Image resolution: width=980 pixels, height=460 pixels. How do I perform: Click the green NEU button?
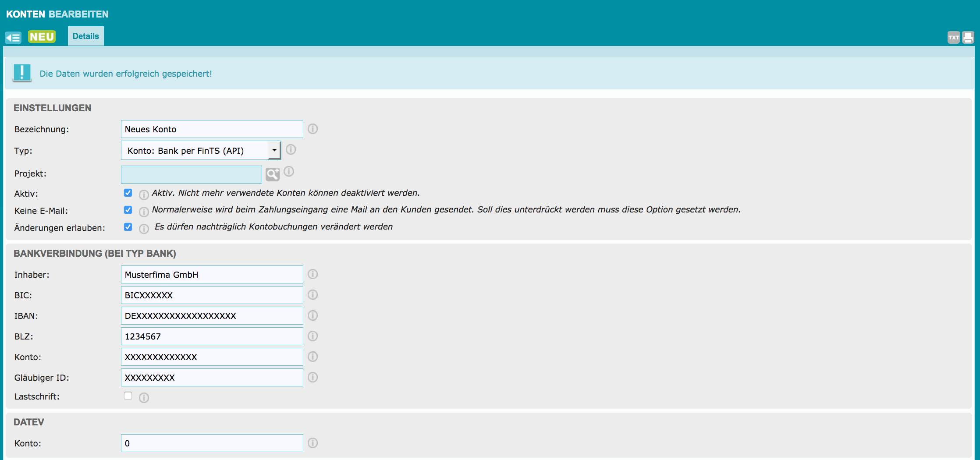point(42,37)
